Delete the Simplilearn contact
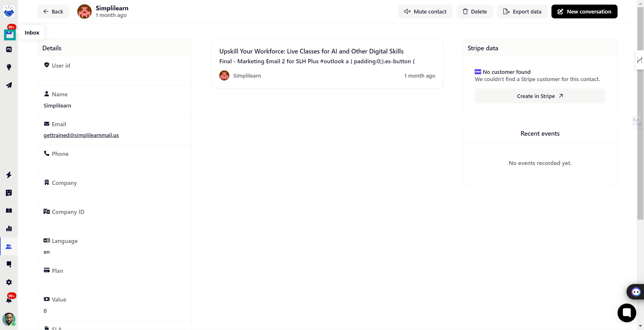644x330 pixels. [475, 11]
